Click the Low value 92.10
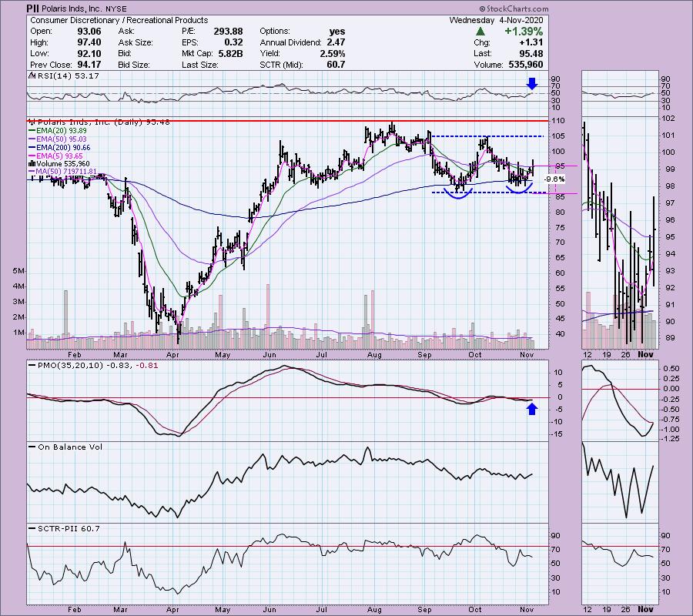 [89, 53]
